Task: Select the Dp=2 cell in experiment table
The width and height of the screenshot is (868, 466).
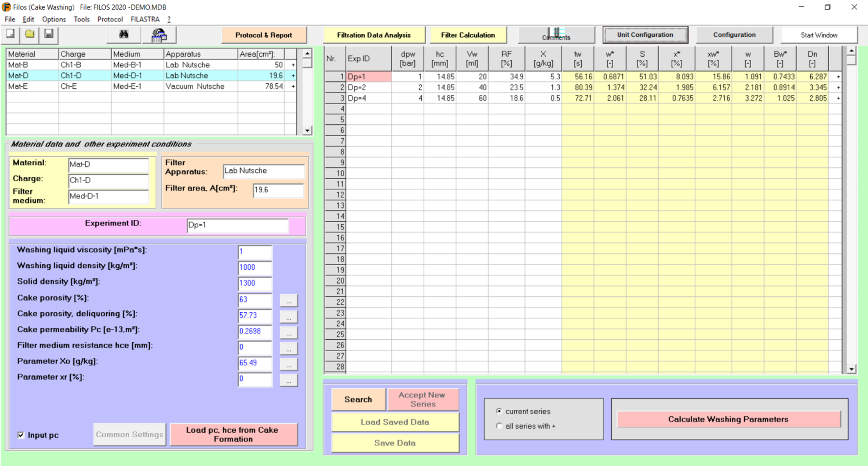Action: (x=368, y=88)
